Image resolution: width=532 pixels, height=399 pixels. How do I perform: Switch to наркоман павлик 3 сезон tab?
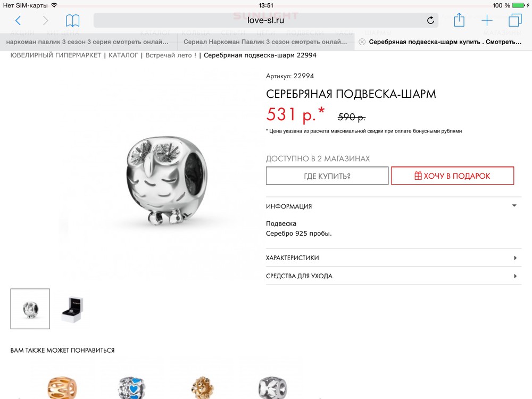(x=88, y=42)
